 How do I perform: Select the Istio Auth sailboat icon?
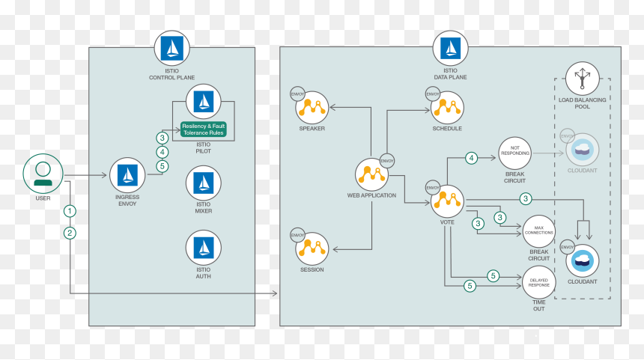click(203, 248)
